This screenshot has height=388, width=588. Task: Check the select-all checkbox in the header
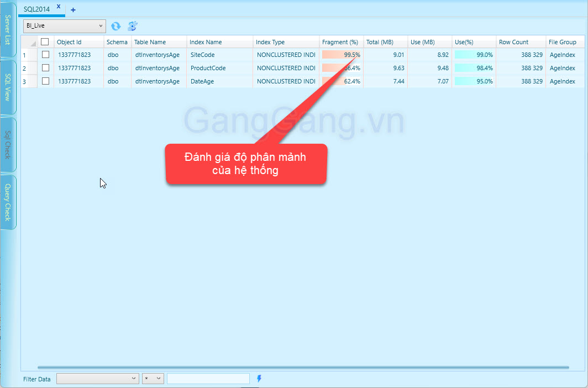(x=45, y=41)
